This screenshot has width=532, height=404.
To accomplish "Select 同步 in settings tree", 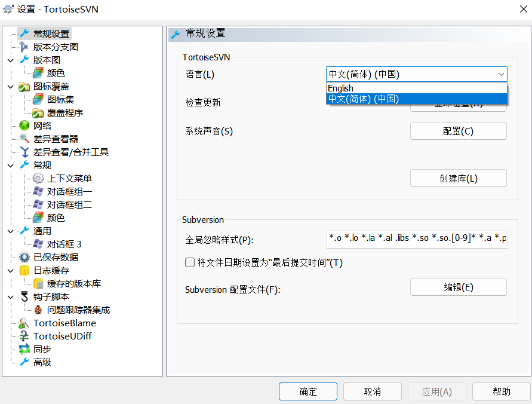I will click(x=42, y=349).
